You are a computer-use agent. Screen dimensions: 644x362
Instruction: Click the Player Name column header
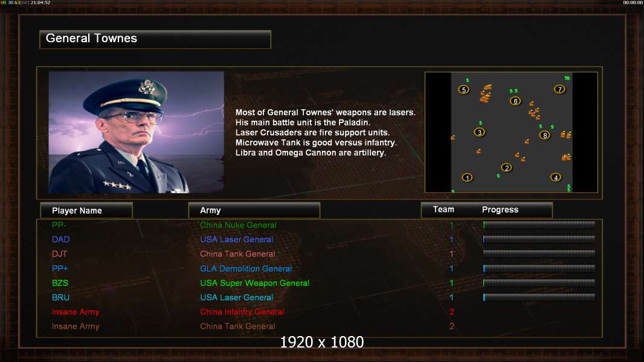point(86,211)
